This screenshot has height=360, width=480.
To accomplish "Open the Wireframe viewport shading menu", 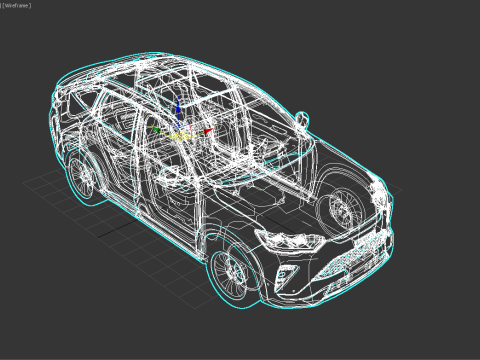I will (17, 6).
